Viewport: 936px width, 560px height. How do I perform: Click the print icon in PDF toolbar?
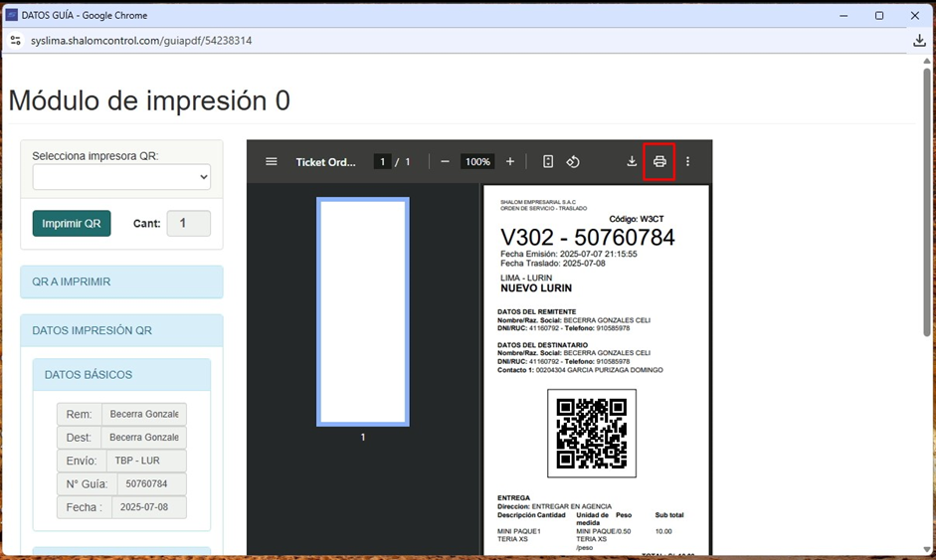coord(659,162)
